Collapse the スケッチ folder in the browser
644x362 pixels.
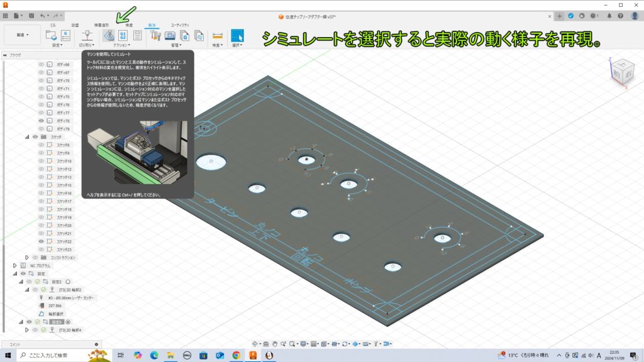(x=27, y=136)
